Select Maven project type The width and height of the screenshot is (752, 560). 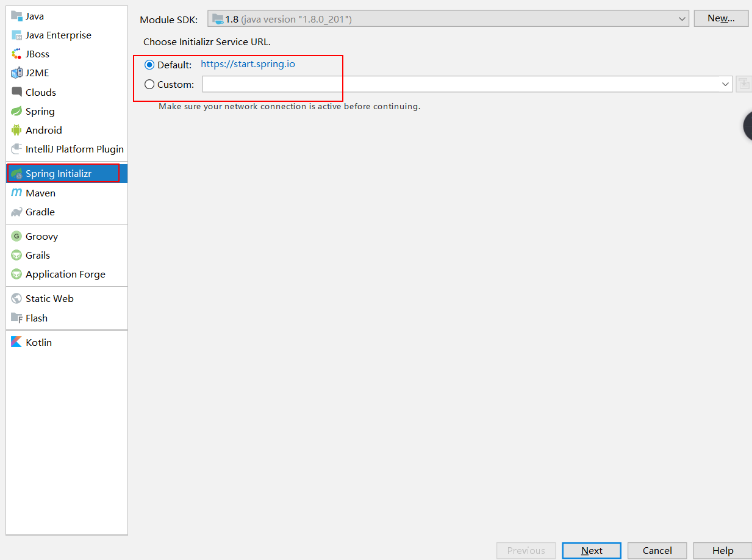67,193
